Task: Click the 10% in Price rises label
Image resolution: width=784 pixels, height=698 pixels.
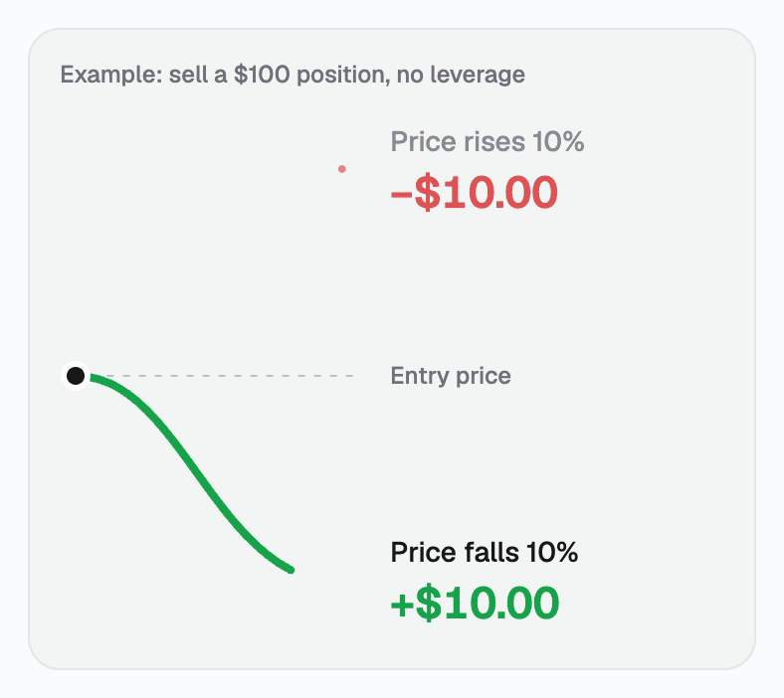Action: 558,141
